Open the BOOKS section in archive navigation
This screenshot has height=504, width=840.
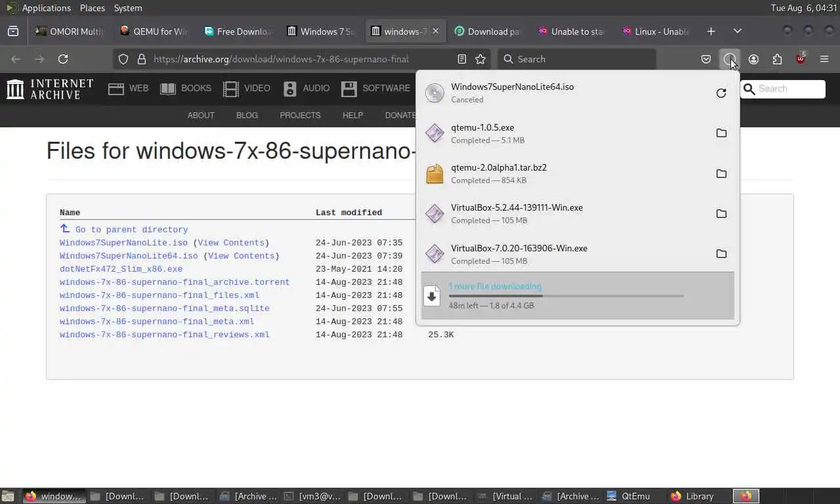click(x=186, y=88)
